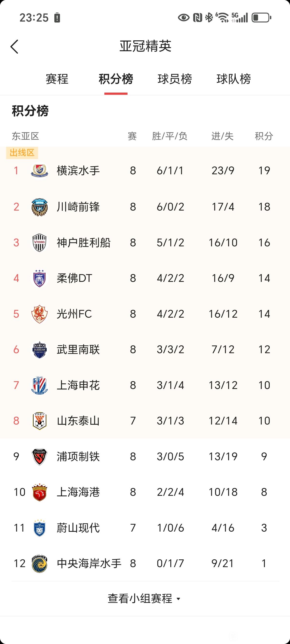Tap the Ulsan HD badge

39,528
